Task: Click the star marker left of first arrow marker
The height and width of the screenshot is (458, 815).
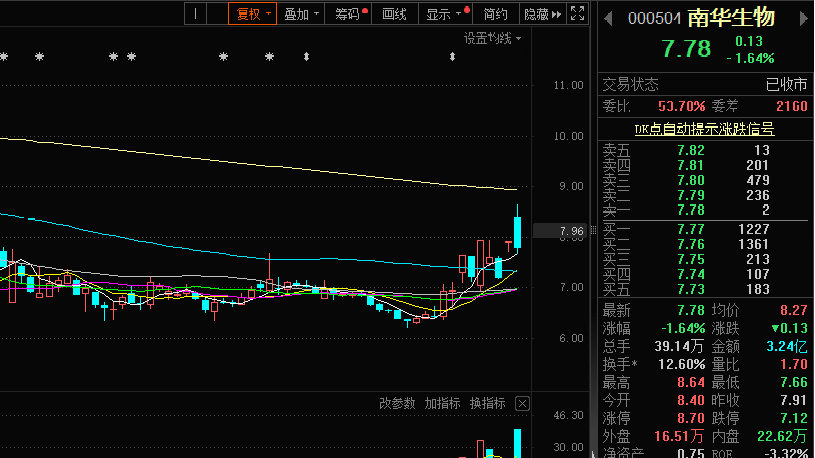Action: click(269, 57)
